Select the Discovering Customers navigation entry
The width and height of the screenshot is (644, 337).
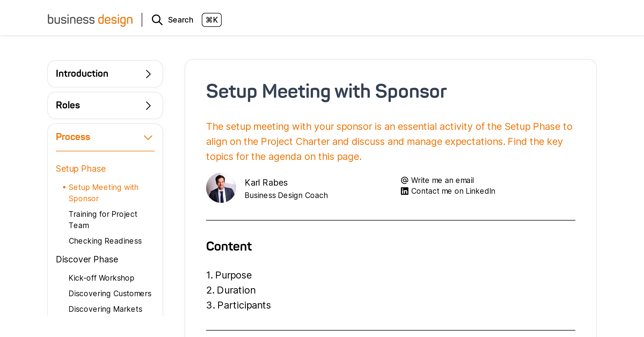tap(110, 294)
